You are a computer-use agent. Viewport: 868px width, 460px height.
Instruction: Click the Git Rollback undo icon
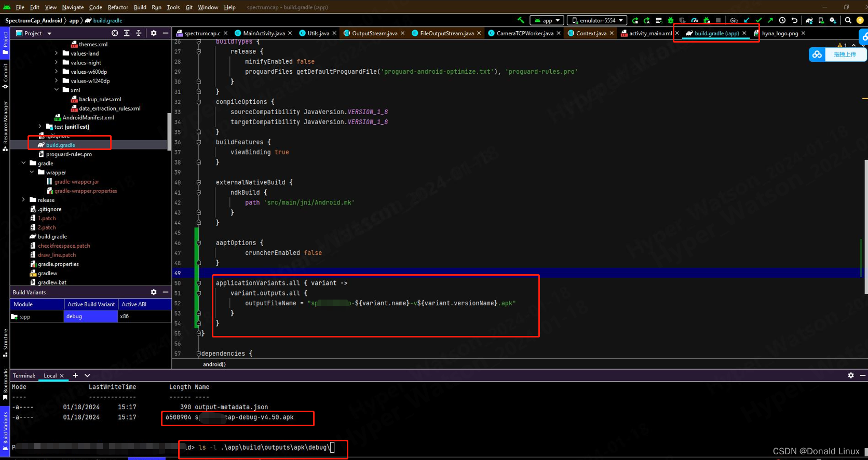794,20
